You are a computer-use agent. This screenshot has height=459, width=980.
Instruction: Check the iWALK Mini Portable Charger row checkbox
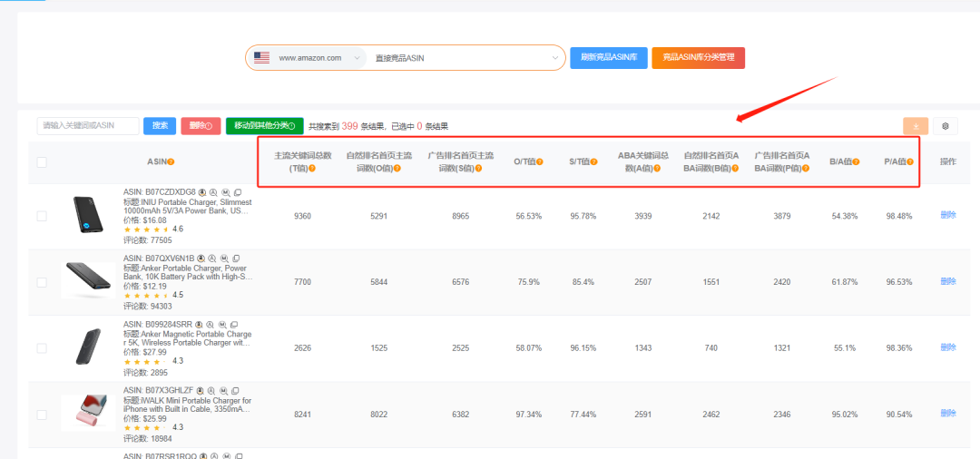tap(42, 415)
